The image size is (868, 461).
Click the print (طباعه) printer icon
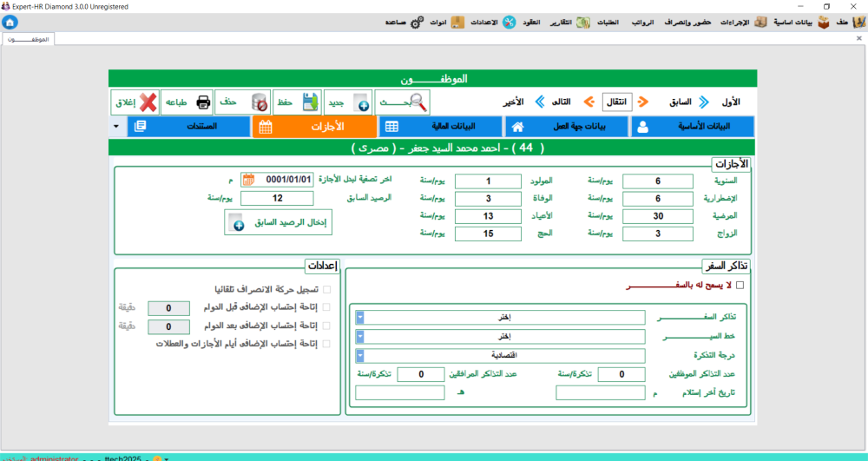point(203,102)
